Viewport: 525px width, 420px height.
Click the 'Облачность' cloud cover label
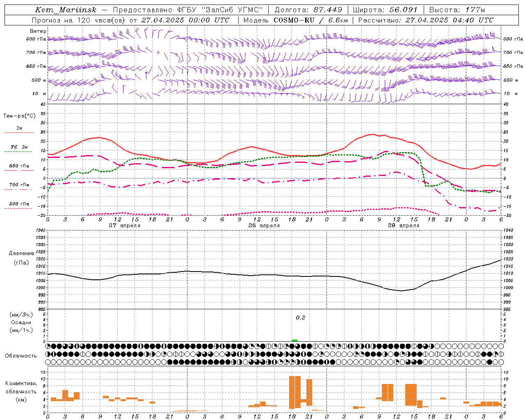[21, 356]
